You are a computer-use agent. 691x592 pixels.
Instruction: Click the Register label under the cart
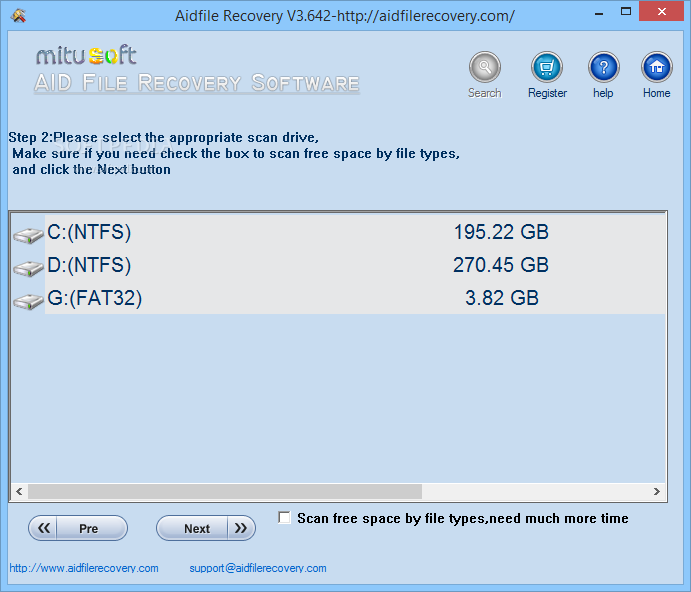(547, 93)
